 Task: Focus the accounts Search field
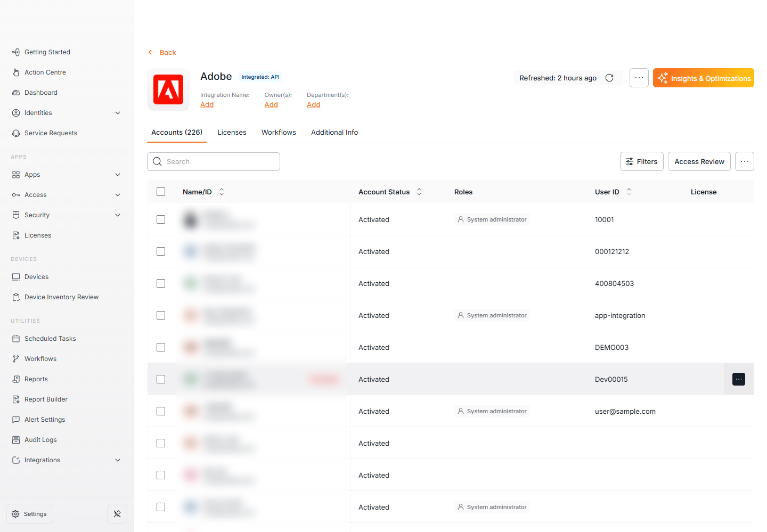coord(214,161)
